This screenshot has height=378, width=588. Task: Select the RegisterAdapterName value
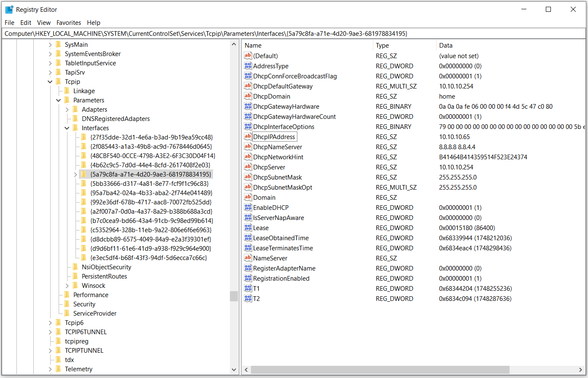click(x=284, y=268)
